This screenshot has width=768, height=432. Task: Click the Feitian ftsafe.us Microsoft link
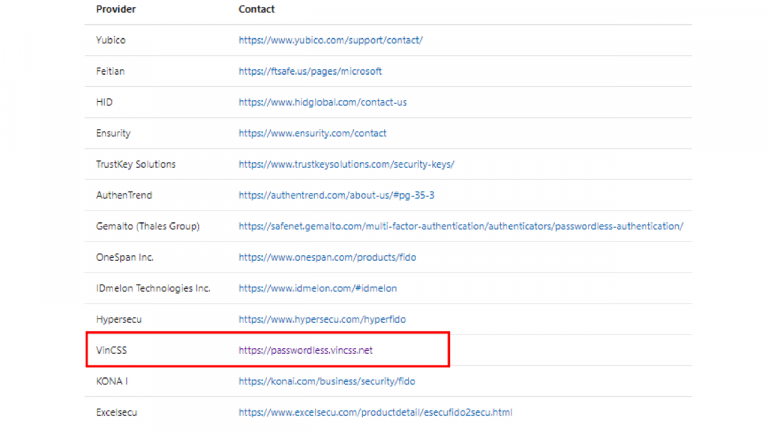pos(310,71)
